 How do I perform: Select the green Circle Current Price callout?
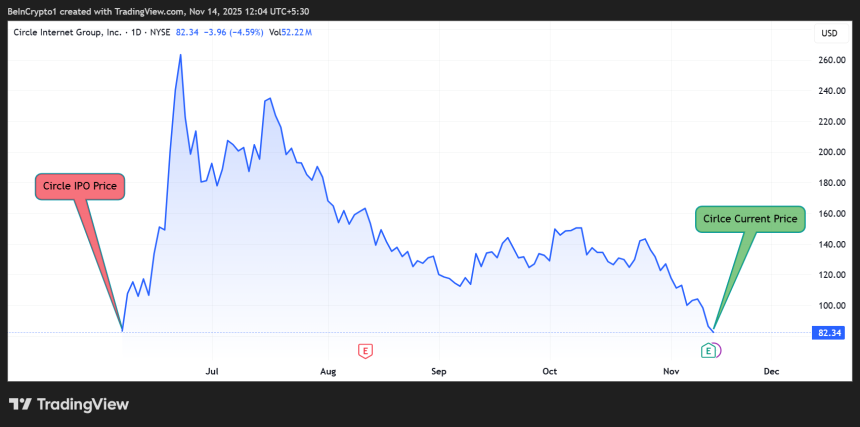[x=750, y=218]
